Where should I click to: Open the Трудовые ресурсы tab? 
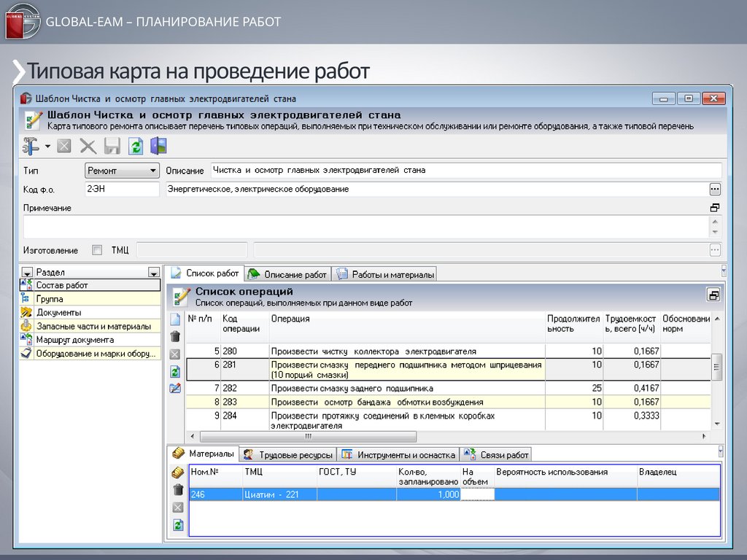[288, 455]
